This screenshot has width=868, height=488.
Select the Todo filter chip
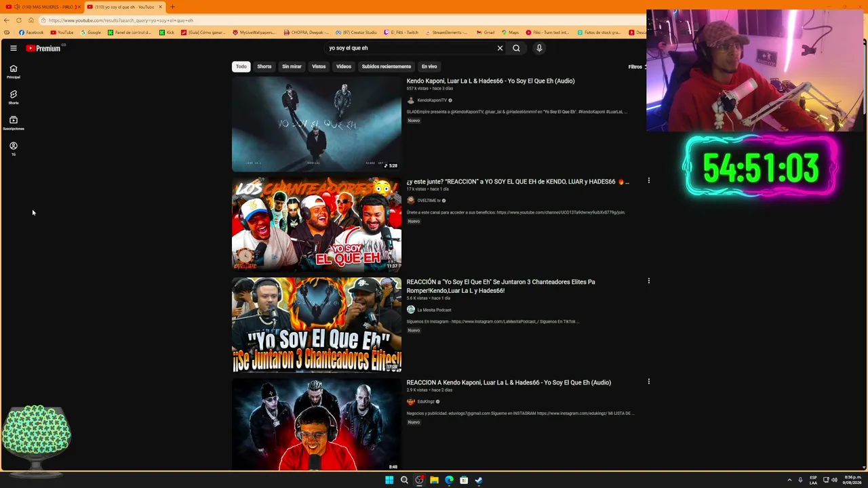(x=241, y=66)
